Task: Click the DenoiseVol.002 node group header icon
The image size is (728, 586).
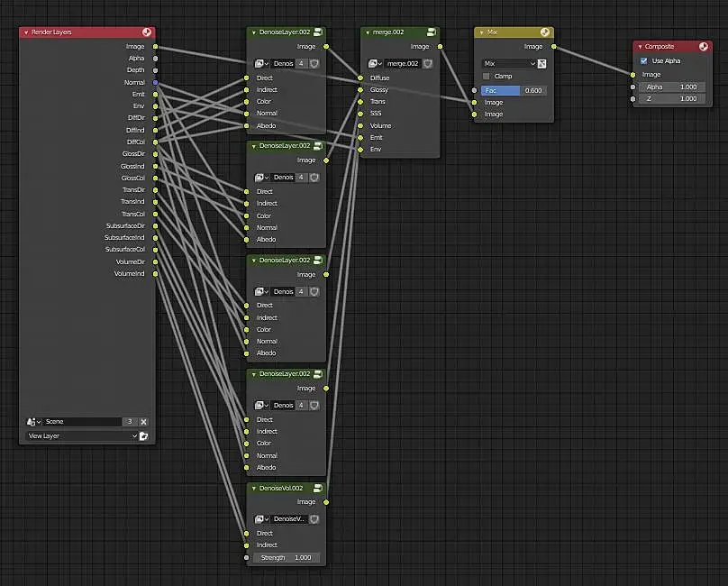Action: 318,488
